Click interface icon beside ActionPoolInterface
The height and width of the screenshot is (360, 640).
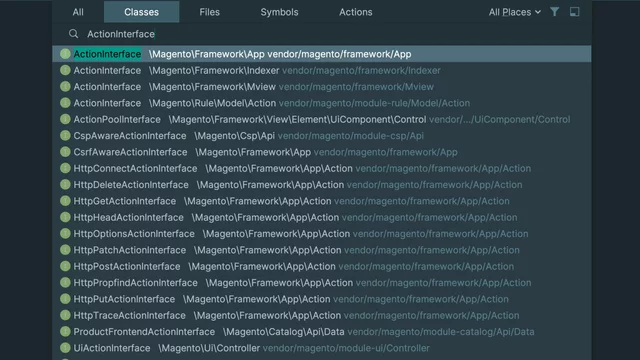pos(65,119)
